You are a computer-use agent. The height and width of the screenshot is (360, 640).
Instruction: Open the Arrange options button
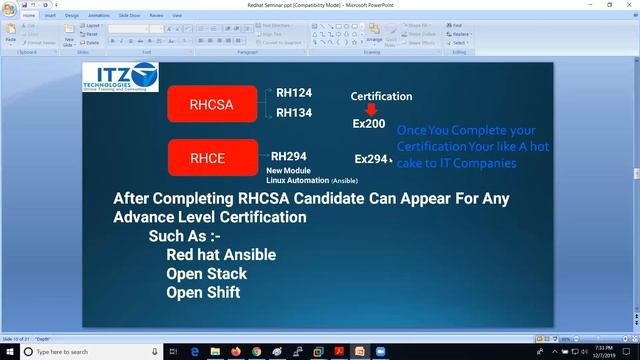374,33
